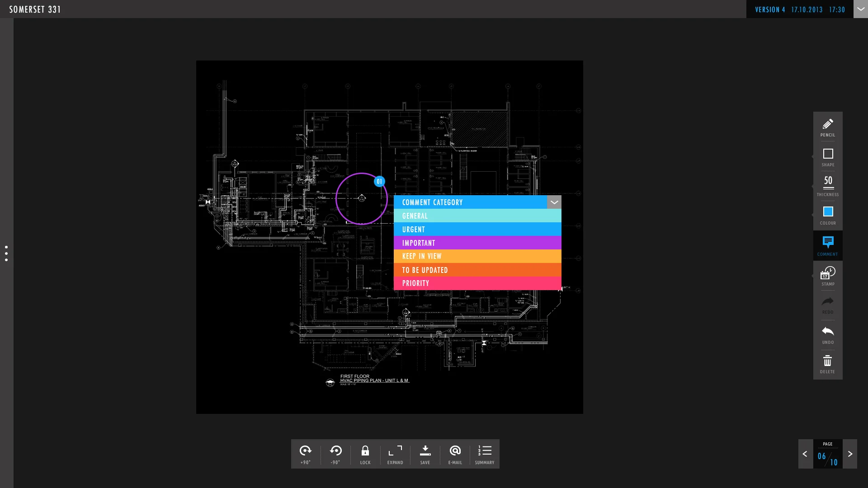The height and width of the screenshot is (488, 868).
Task: Select the Shape tool
Action: (x=828, y=157)
